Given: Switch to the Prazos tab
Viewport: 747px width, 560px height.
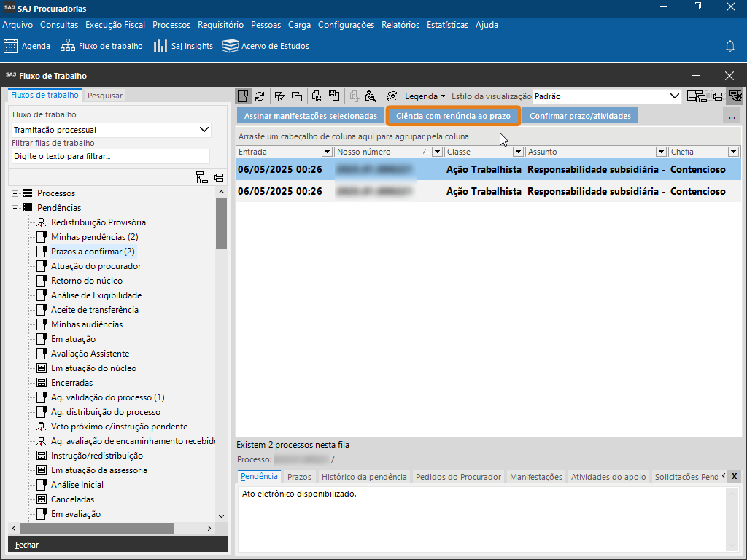Looking at the screenshot, I should click(299, 477).
